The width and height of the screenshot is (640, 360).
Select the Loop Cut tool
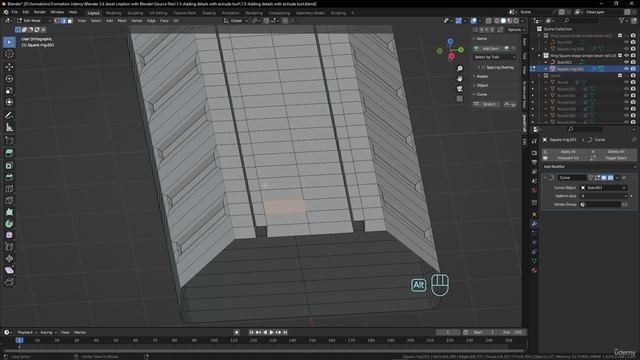pos(9,189)
